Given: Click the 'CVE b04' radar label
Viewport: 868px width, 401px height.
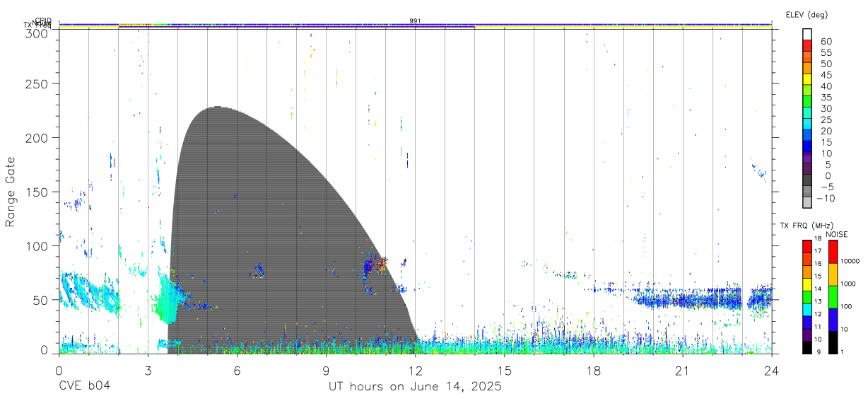Looking at the screenshot, I should (x=84, y=387).
